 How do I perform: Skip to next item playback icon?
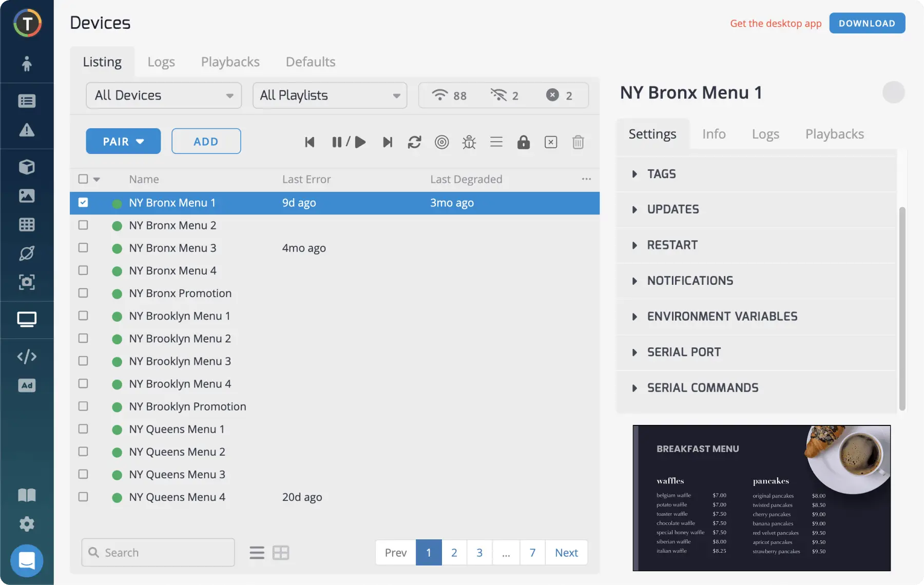[388, 142]
